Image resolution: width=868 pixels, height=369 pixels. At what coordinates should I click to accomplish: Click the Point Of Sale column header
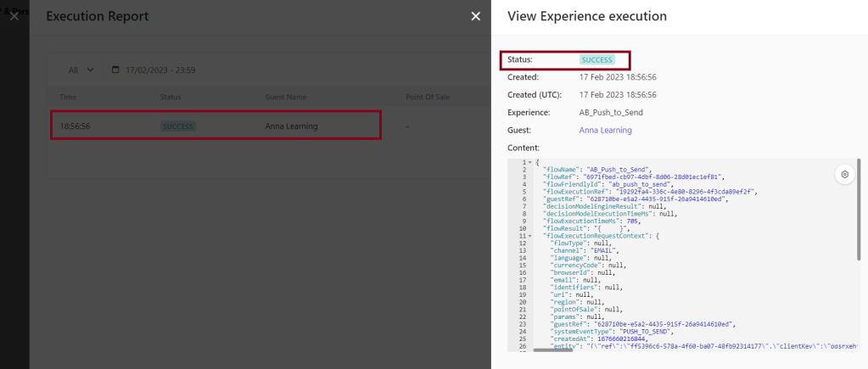coord(429,97)
